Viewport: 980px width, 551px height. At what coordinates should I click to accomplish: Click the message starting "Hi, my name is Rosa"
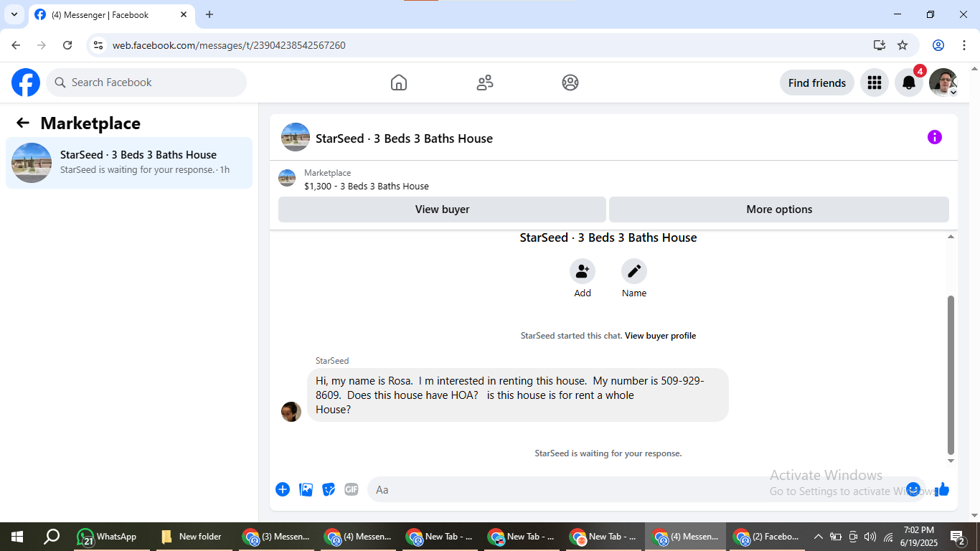[x=518, y=395]
